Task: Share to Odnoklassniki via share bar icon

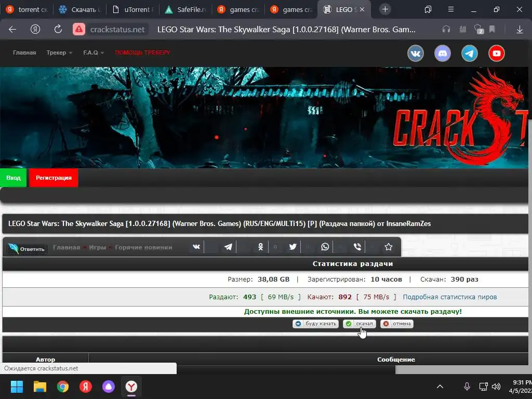Action: [x=261, y=247]
